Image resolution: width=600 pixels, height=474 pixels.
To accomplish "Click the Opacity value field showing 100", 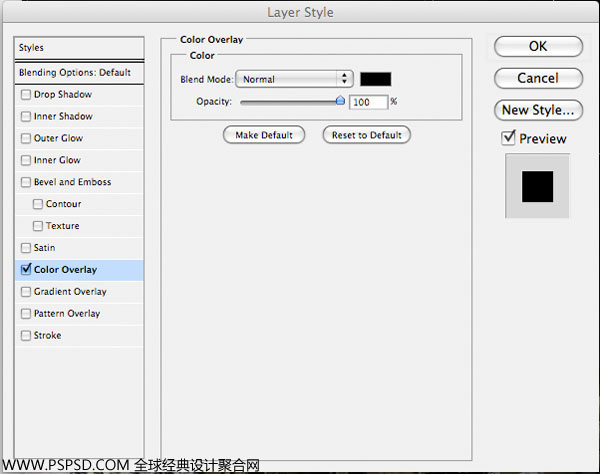I will coord(368,102).
